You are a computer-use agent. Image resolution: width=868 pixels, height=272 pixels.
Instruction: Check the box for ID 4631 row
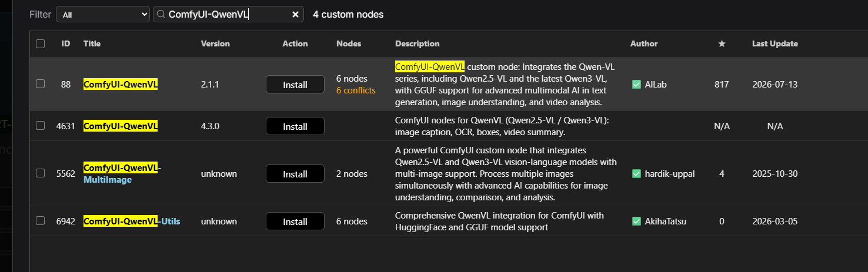click(40, 126)
